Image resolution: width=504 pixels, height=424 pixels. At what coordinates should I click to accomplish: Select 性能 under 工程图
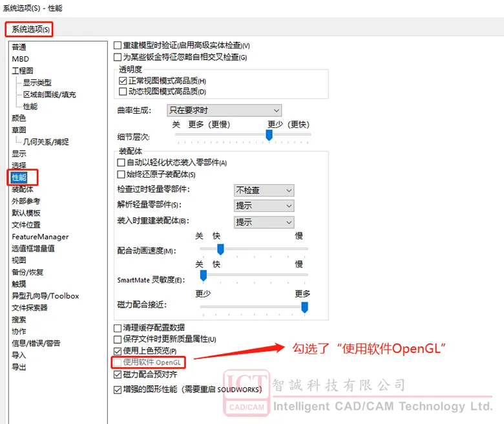[x=30, y=107]
